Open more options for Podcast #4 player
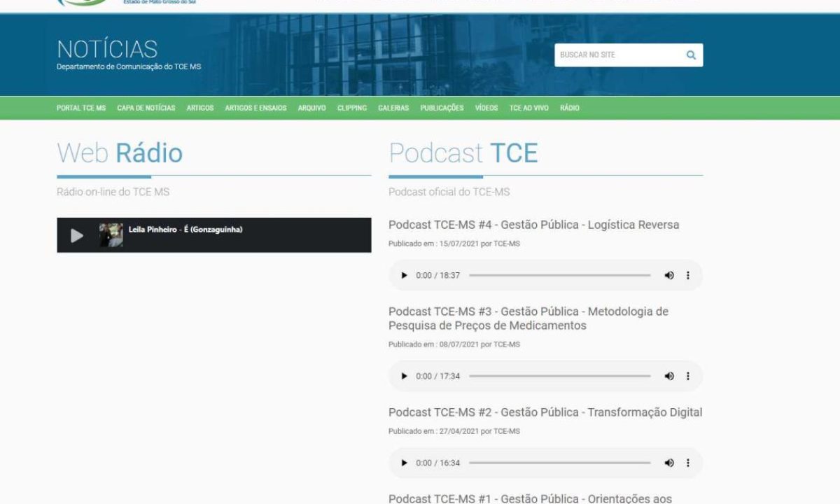840x504 pixels. 688,276
